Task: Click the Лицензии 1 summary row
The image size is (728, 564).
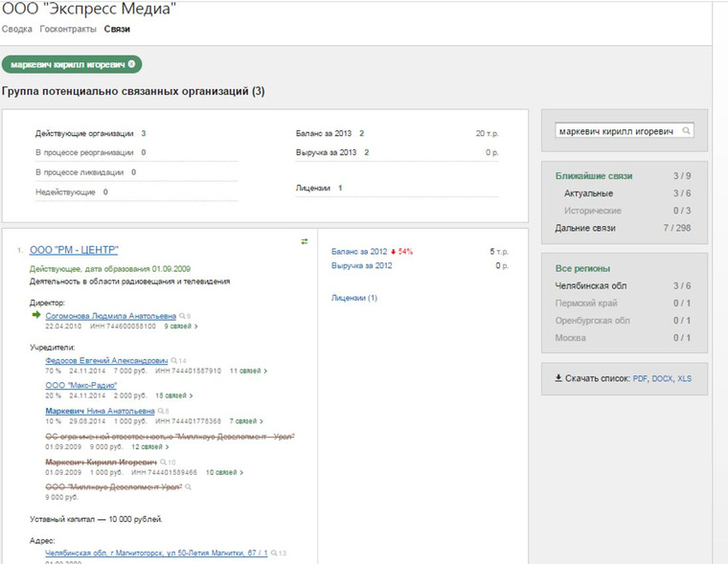Action: [397, 188]
